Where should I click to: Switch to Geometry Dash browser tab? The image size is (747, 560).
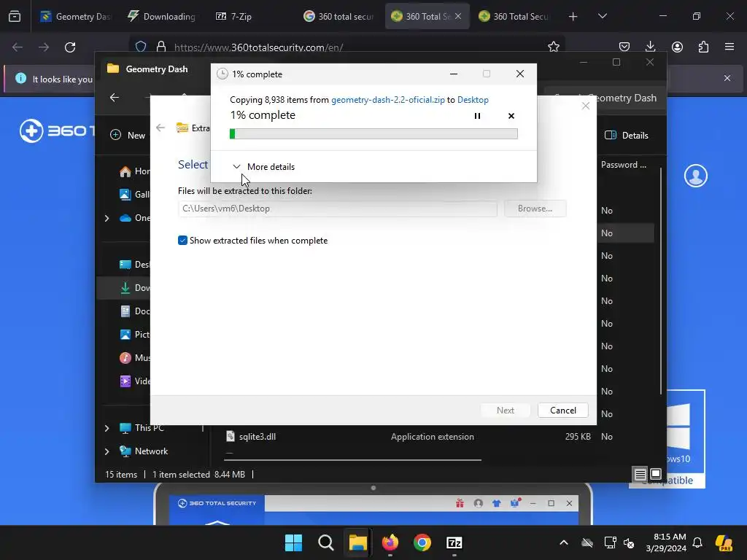pos(76,16)
